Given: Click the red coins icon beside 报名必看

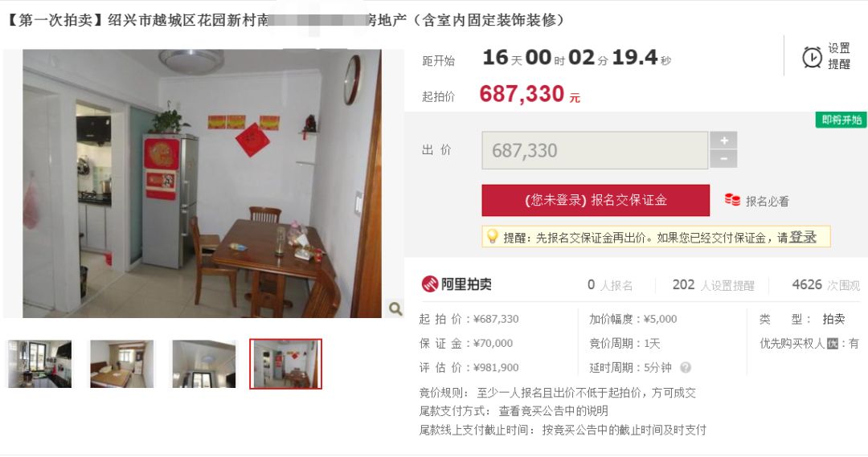Looking at the screenshot, I should pyautogui.click(x=732, y=200).
